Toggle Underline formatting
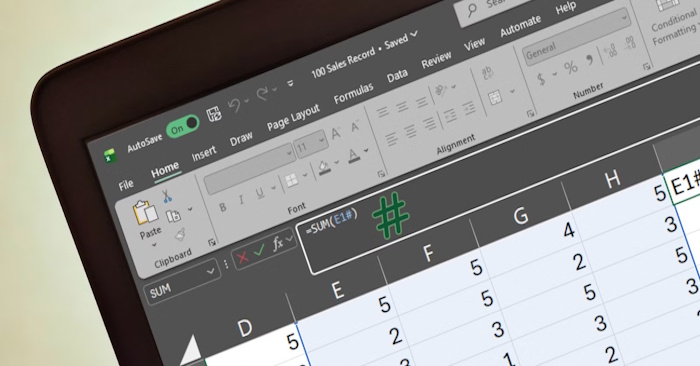 259,192
